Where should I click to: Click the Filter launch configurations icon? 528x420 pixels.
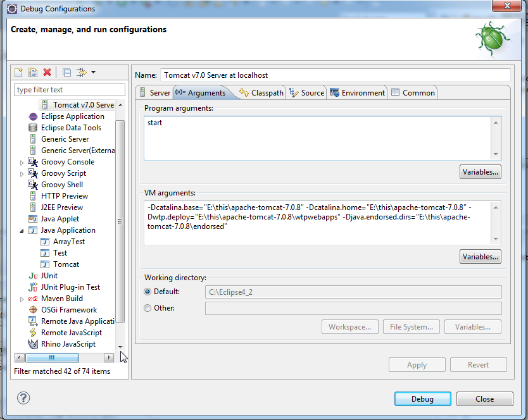[81, 72]
